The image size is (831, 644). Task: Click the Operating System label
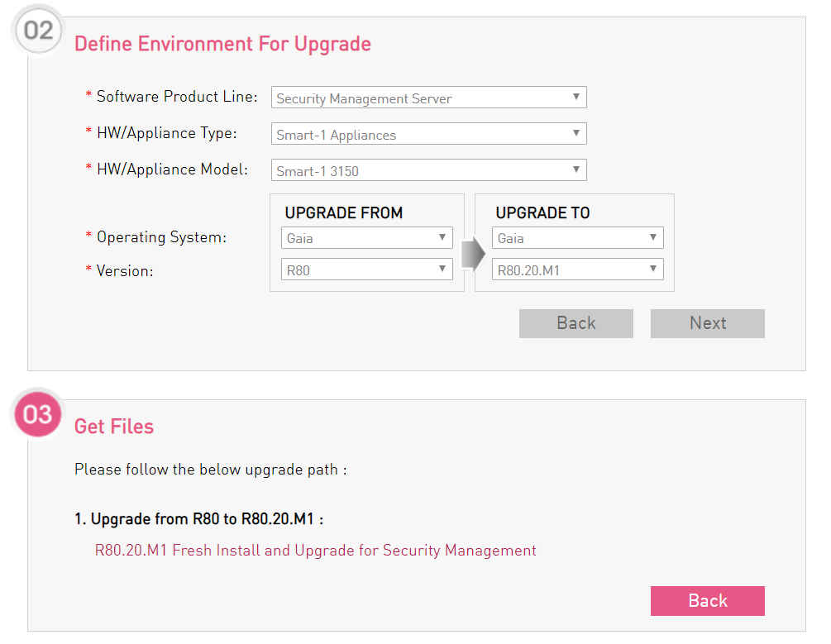pos(161,237)
